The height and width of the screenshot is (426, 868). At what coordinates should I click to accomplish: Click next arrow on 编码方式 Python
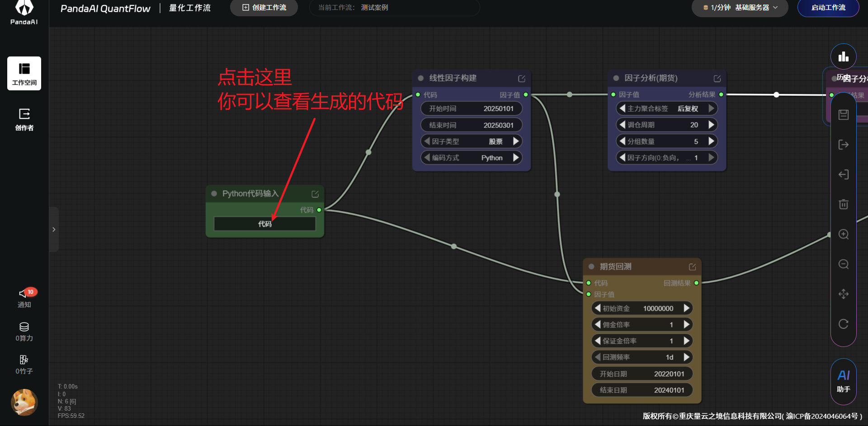(x=516, y=157)
